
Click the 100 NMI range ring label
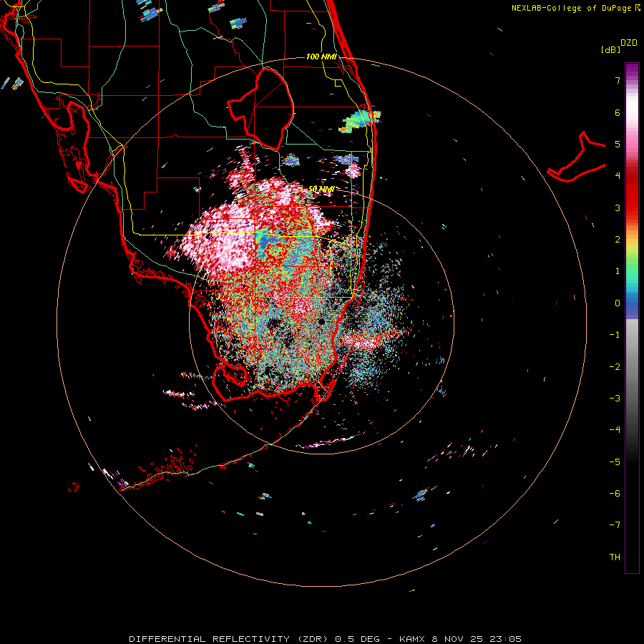(321, 57)
